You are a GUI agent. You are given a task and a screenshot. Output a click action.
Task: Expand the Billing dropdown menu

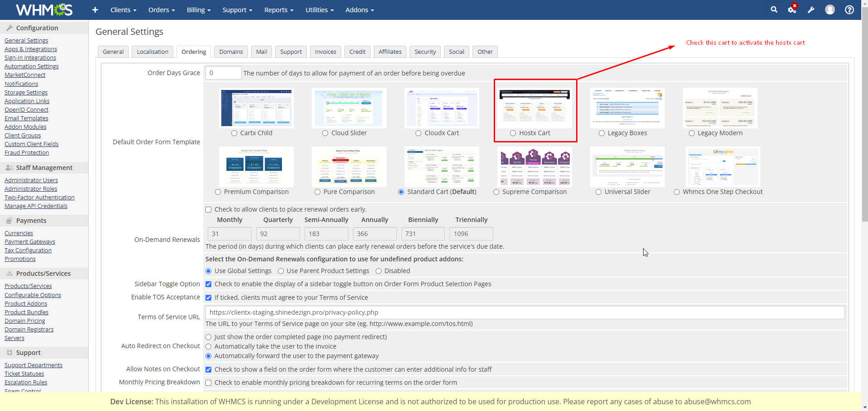199,10
